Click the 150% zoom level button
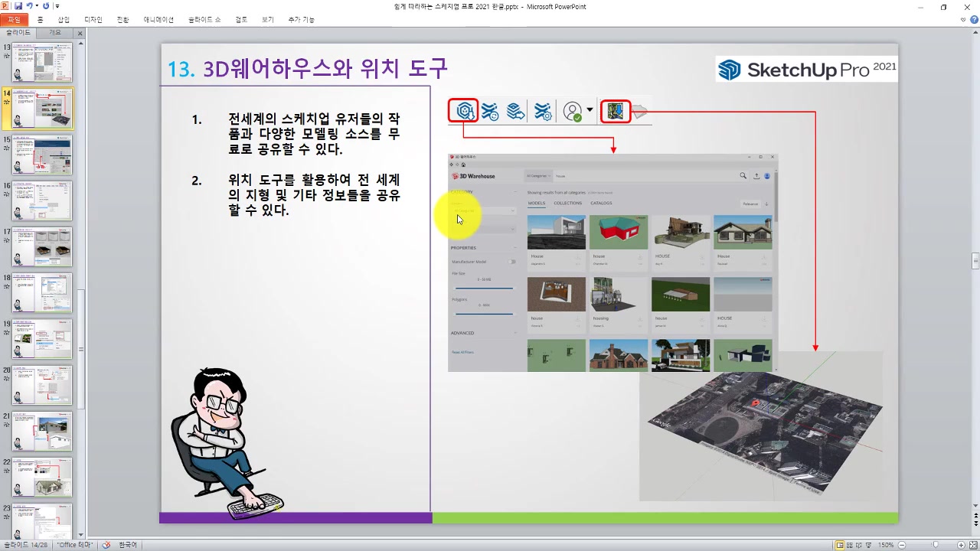This screenshot has width=980, height=551. (886, 545)
